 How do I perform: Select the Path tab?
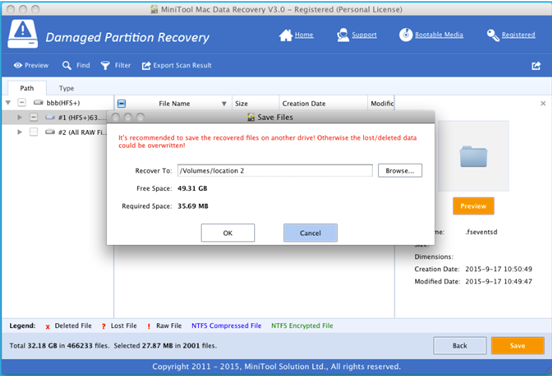point(27,88)
